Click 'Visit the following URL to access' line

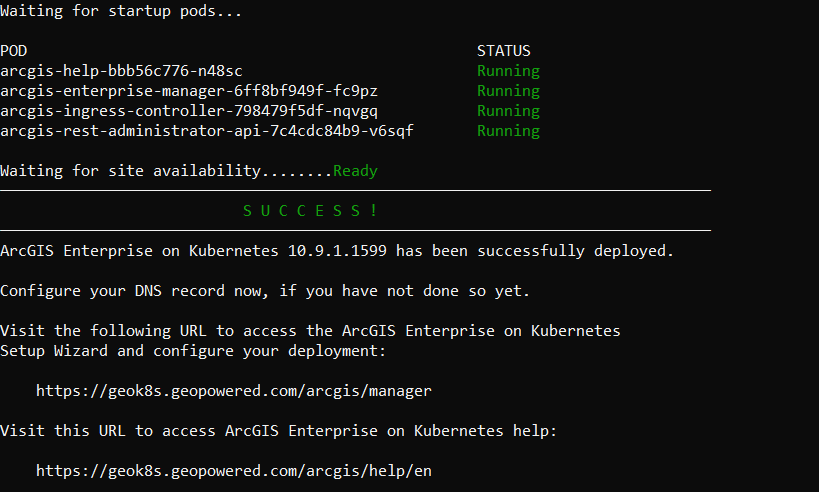tap(310, 331)
